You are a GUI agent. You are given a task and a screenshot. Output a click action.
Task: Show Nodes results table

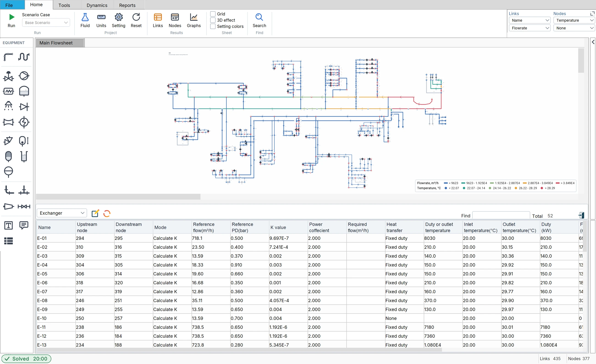click(175, 17)
